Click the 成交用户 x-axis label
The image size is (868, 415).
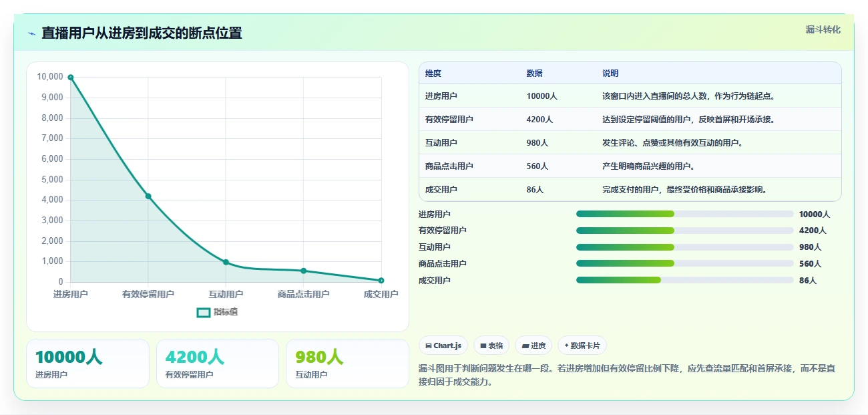click(x=381, y=294)
